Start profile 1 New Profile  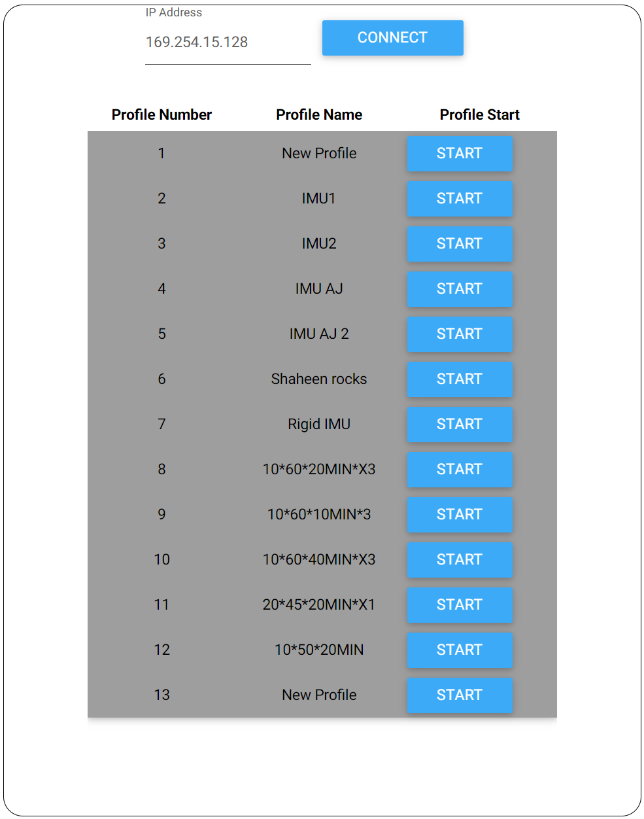tap(459, 154)
